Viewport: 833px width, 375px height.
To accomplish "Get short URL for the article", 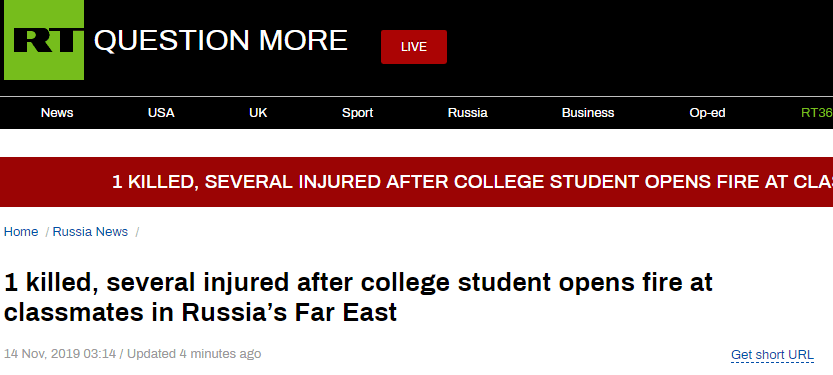I will (772, 355).
